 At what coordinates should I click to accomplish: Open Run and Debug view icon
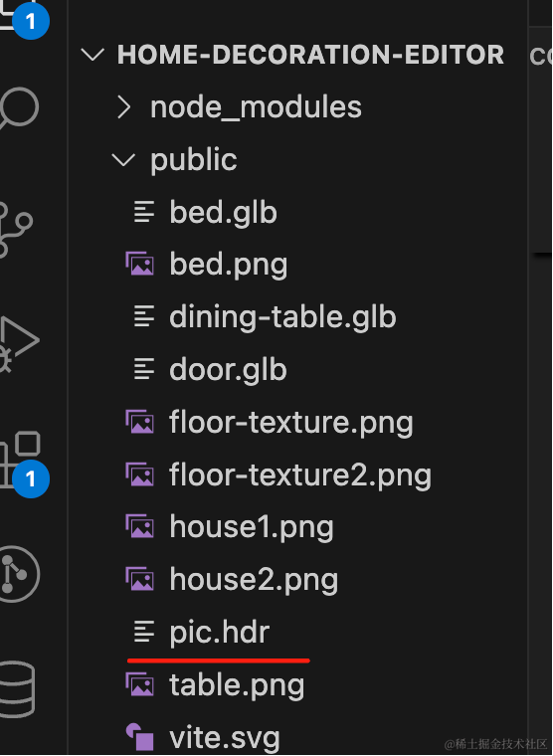pos(18,343)
